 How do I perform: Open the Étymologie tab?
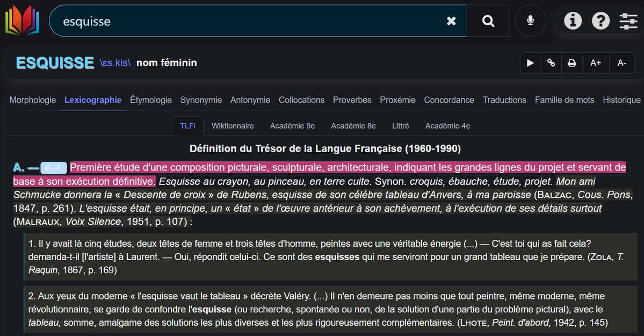coord(151,100)
